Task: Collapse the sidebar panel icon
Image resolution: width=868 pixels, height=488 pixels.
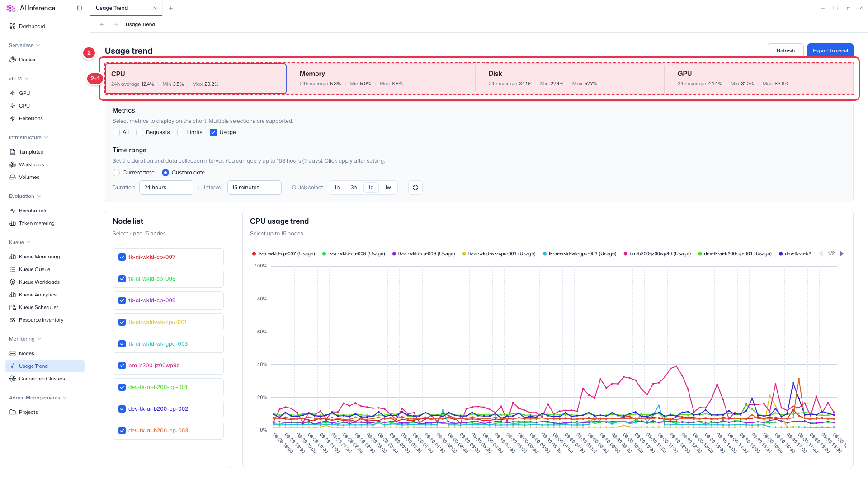Action: [x=80, y=8]
